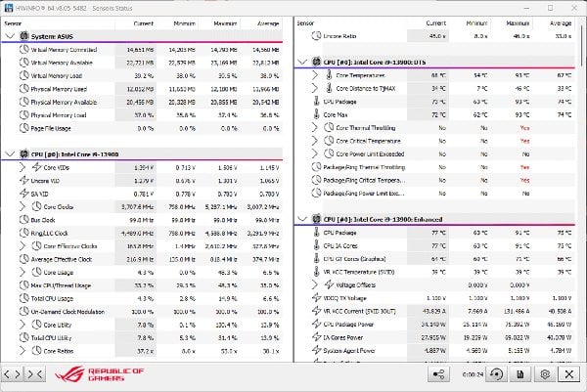Click the Uncore Ratio clock icon
The image size is (587, 392).
[317, 36]
